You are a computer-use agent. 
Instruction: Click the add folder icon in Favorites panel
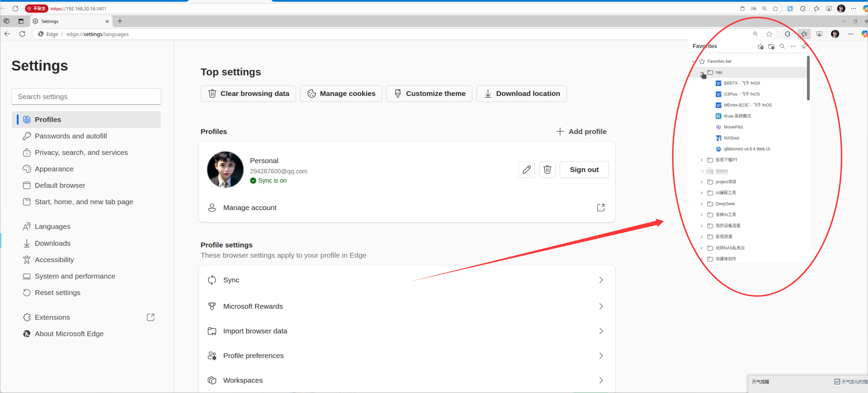tap(771, 46)
